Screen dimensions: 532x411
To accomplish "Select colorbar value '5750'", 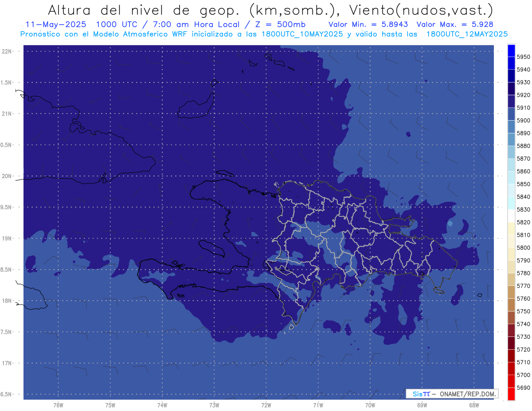I will pos(523,311).
